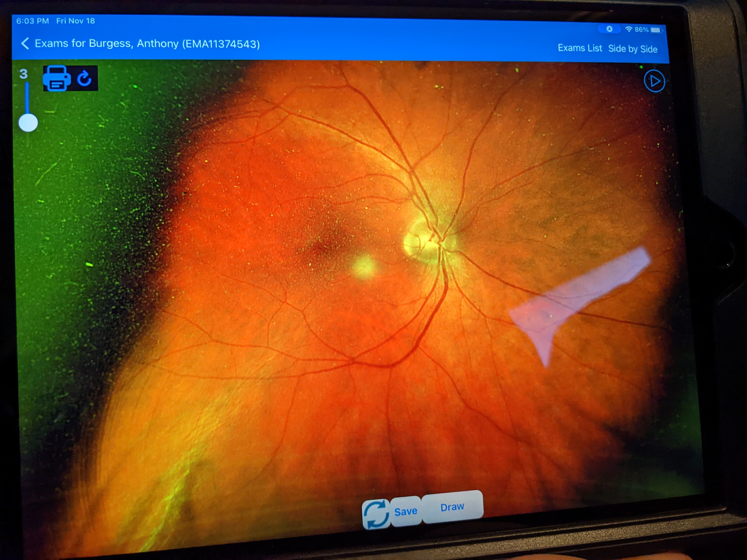Tap the "Exams for Burgess, Anthony" title

[x=147, y=44]
